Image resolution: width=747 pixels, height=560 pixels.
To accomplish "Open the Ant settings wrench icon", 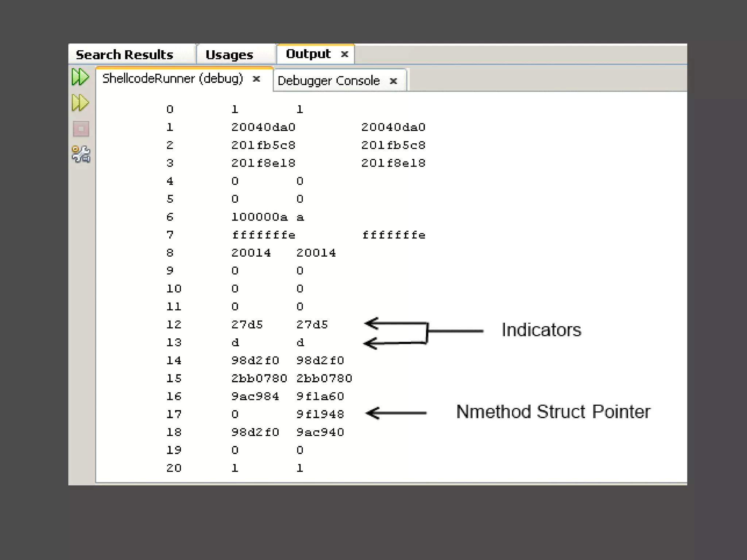I will [81, 154].
